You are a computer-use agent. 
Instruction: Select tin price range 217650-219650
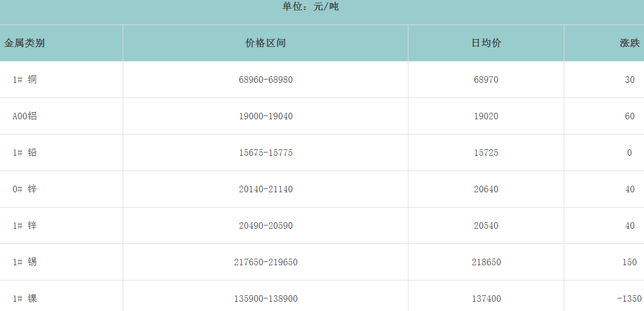pos(266,262)
